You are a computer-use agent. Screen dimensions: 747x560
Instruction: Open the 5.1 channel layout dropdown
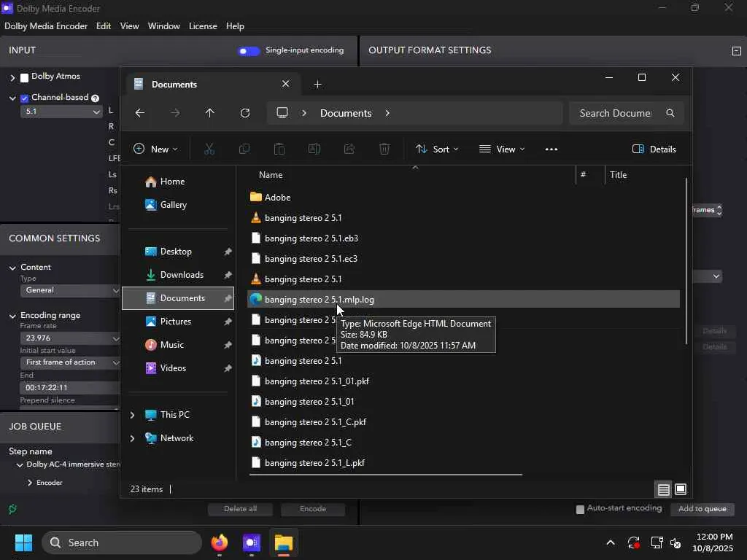[61, 112]
